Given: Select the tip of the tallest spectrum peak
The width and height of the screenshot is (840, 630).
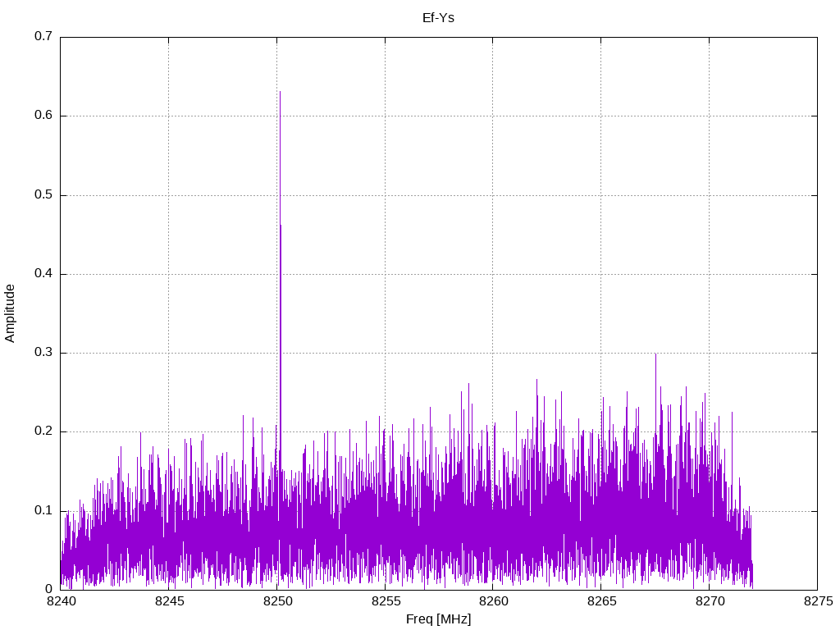Looking at the screenshot, I should [x=280, y=93].
